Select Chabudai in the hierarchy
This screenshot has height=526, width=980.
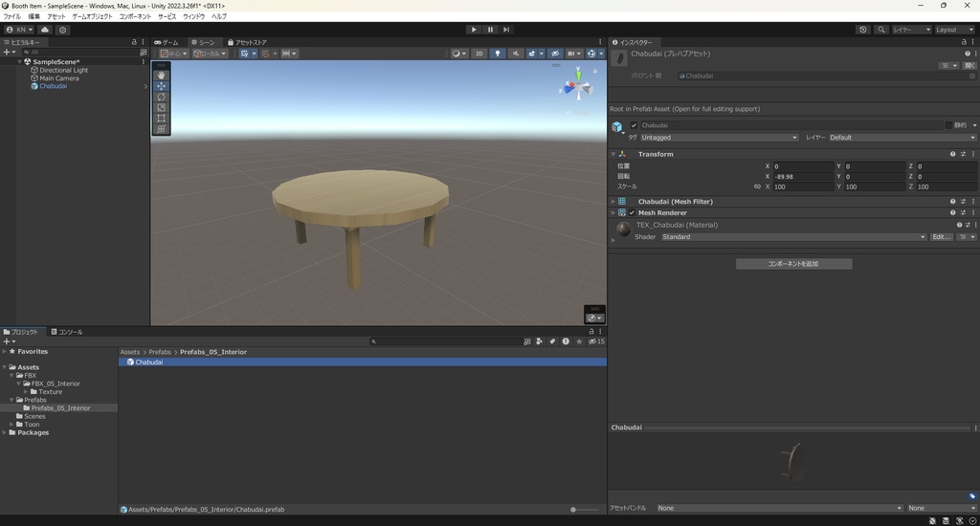(54, 86)
